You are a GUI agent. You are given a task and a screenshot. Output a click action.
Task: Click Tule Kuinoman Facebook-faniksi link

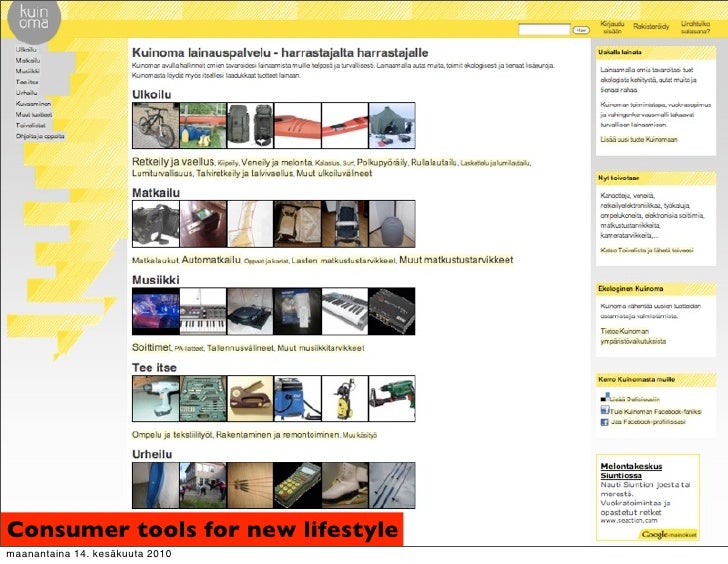655,411
